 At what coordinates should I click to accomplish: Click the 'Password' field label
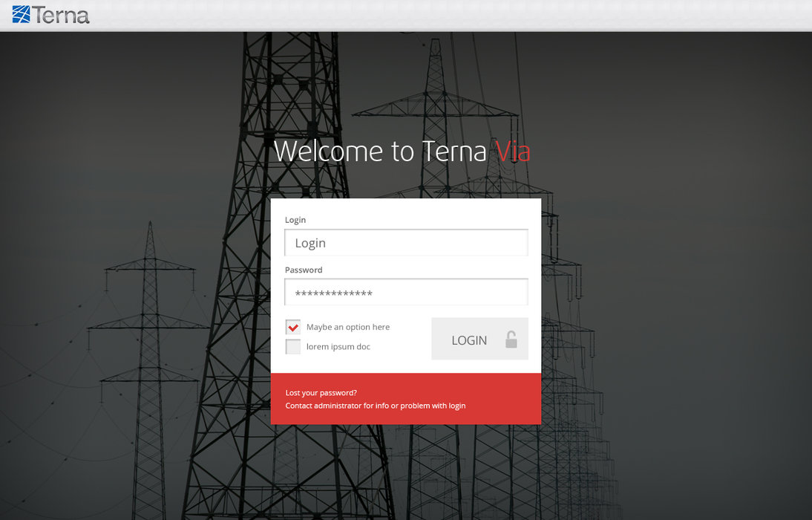304,270
